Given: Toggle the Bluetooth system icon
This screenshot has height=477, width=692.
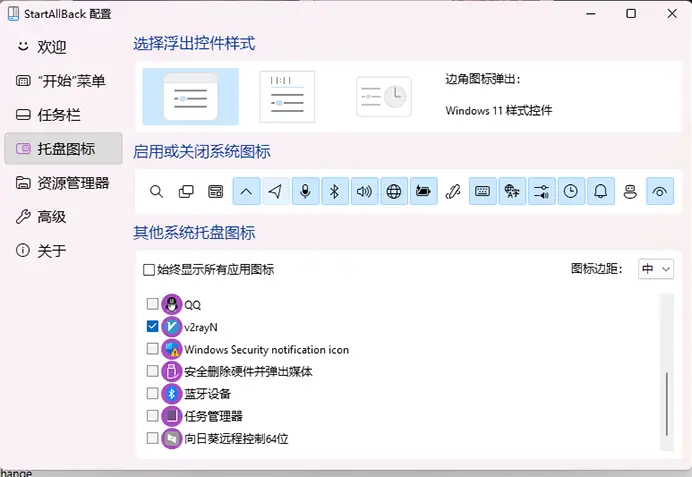Looking at the screenshot, I should (335, 192).
